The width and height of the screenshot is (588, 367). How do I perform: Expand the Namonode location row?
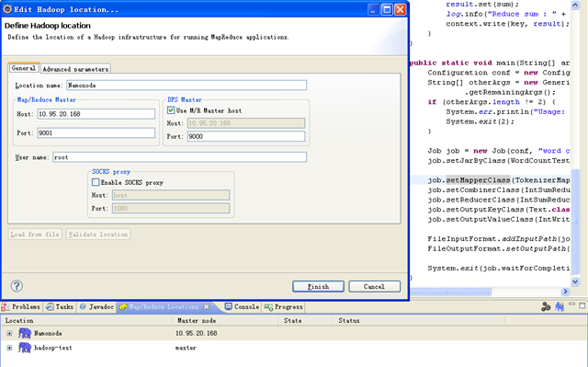click(x=9, y=333)
